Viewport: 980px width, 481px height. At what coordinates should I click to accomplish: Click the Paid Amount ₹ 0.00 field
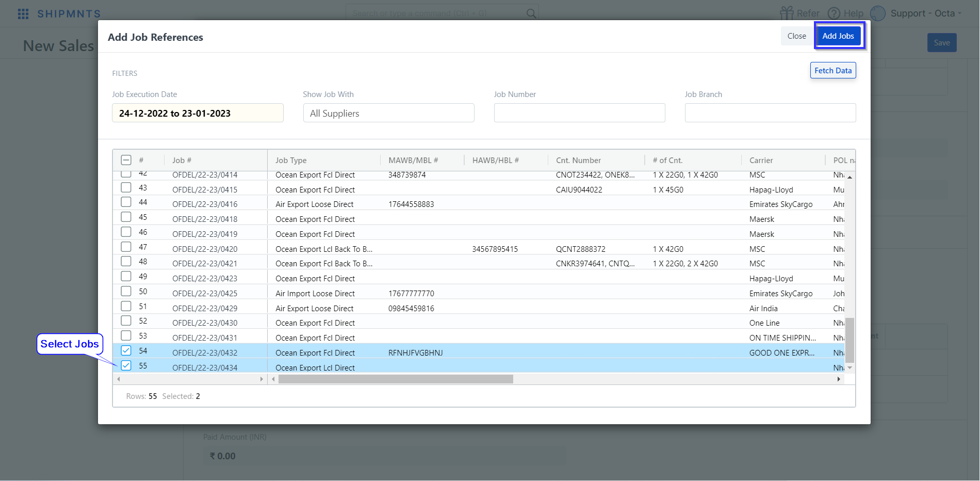[384, 456]
